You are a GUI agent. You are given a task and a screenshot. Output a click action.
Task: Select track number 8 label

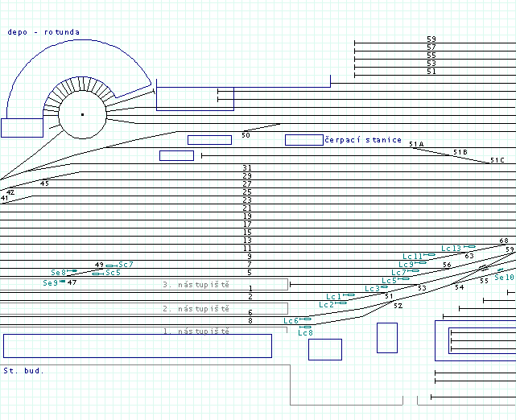pos(250,321)
